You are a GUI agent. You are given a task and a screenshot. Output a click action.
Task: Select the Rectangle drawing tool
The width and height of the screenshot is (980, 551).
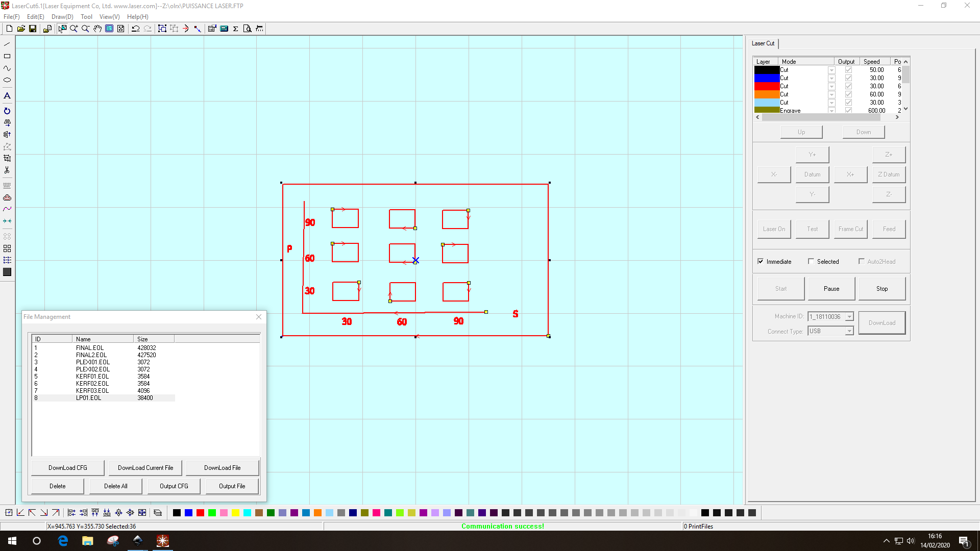[7, 56]
